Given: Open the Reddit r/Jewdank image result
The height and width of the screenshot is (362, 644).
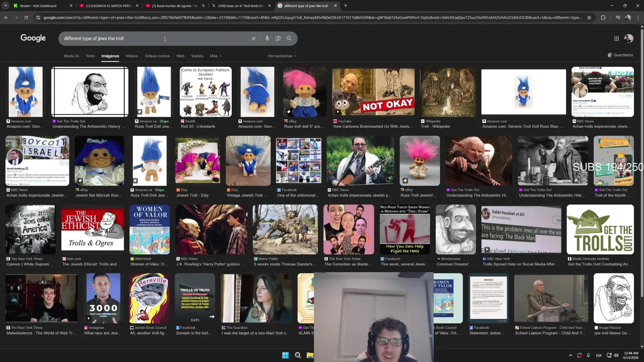Looking at the screenshot, I should (x=205, y=92).
